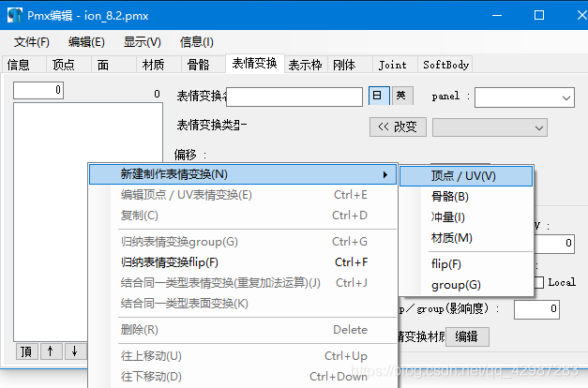588x388 pixels.
Task: Switch to the Joint tab
Action: [x=395, y=65]
